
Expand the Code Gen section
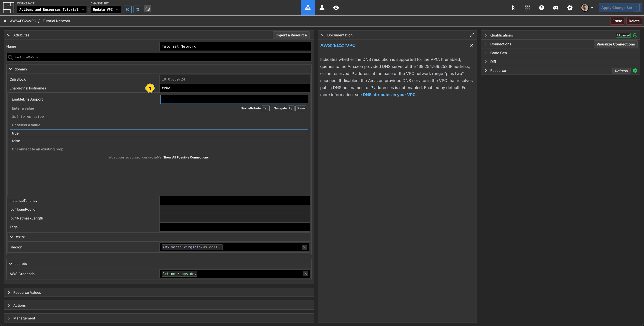[486, 53]
